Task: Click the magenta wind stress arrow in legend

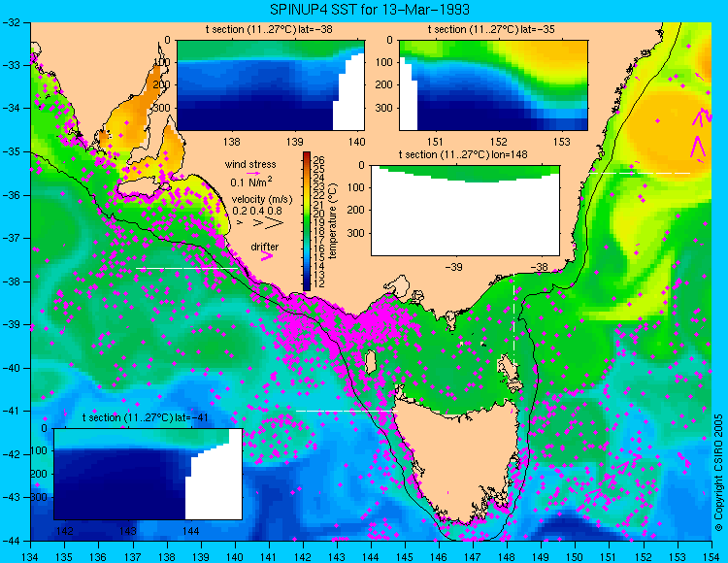Action: point(253,173)
